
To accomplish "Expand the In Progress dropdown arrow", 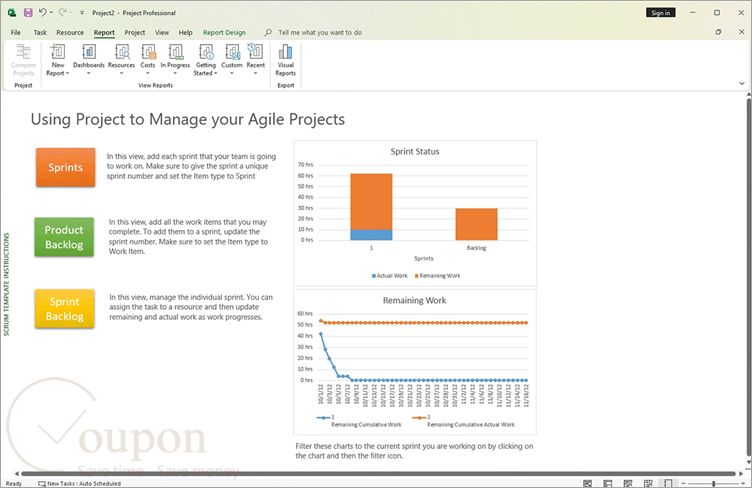I will click(175, 73).
